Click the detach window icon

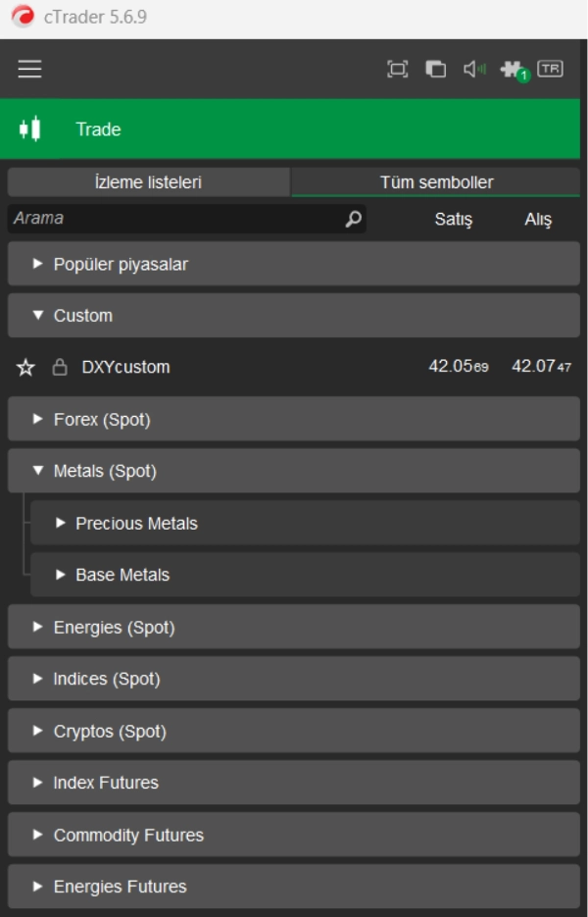pos(436,69)
